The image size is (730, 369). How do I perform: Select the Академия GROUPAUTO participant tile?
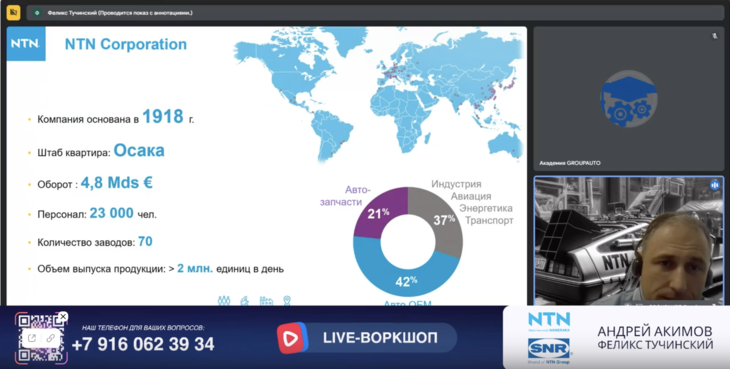(629, 99)
